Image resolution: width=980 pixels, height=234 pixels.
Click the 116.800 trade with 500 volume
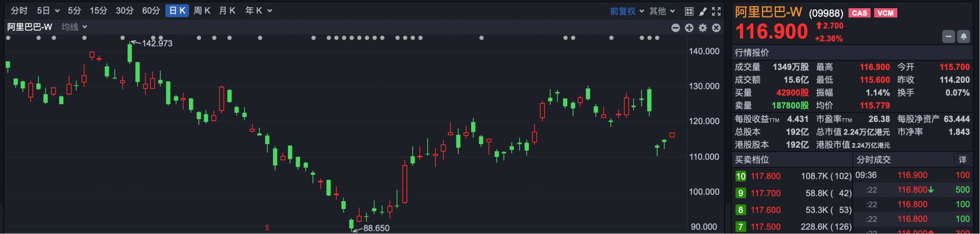pos(913,190)
